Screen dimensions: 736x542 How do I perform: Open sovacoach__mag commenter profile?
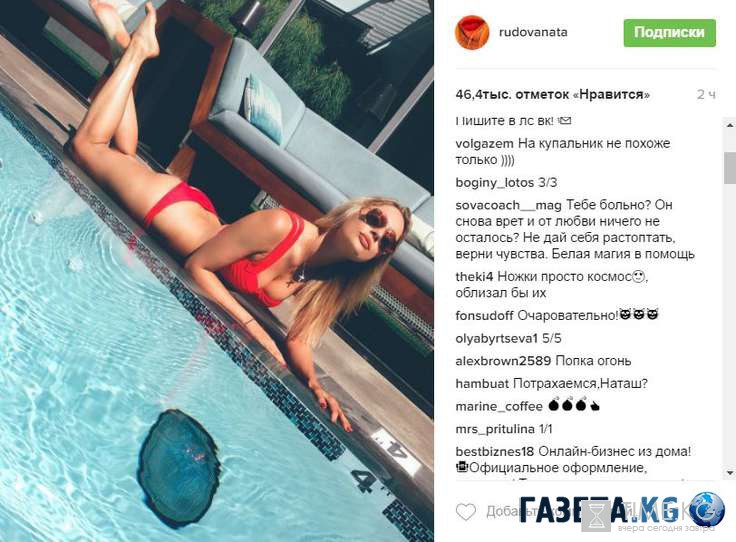[508, 206]
